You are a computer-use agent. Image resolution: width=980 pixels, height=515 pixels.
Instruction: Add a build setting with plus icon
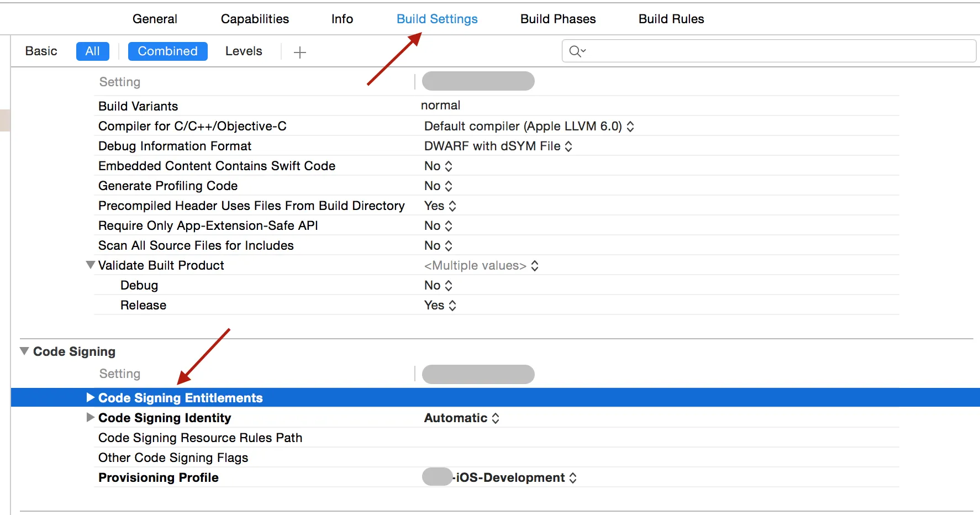pyautogui.click(x=300, y=52)
